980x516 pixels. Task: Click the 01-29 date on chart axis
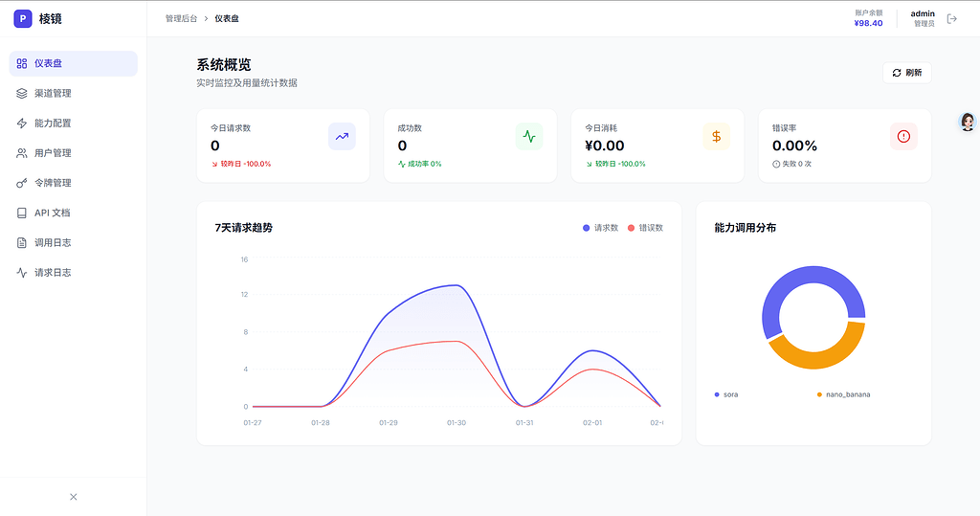pyautogui.click(x=389, y=423)
